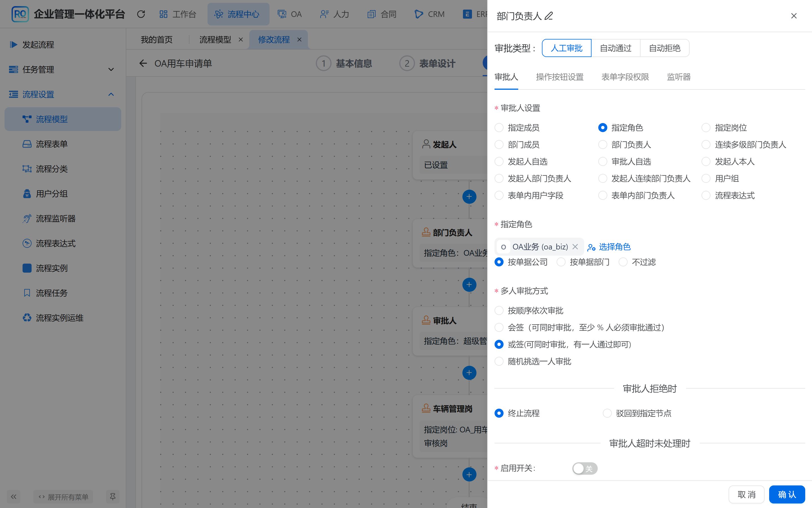Choose 驳回到指定节点 on rejection
The height and width of the screenshot is (508, 812).
point(607,413)
